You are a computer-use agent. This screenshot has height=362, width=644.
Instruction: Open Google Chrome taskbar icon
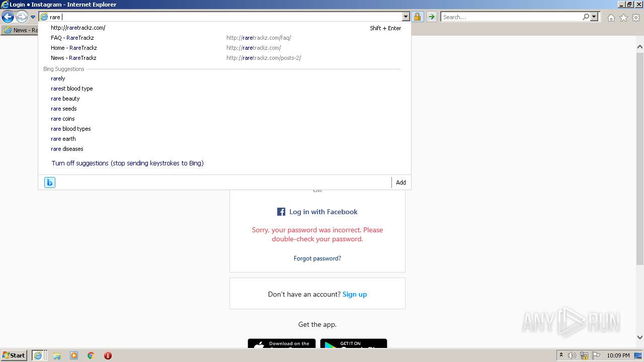91,355
